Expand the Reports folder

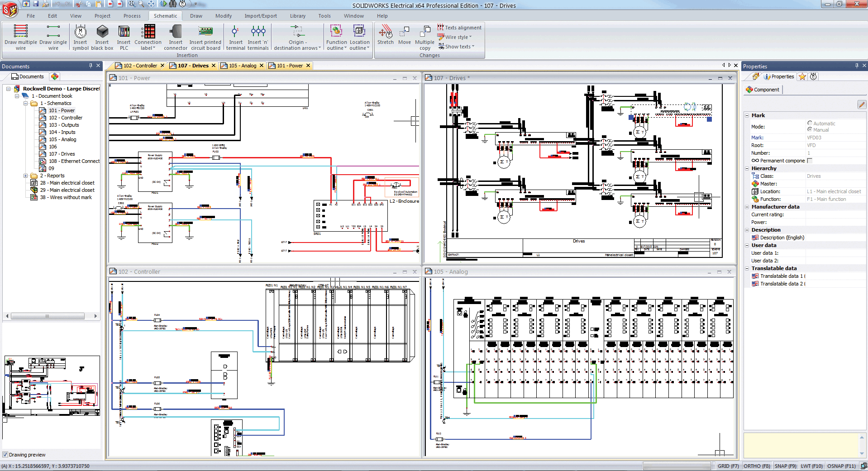coord(26,176)
